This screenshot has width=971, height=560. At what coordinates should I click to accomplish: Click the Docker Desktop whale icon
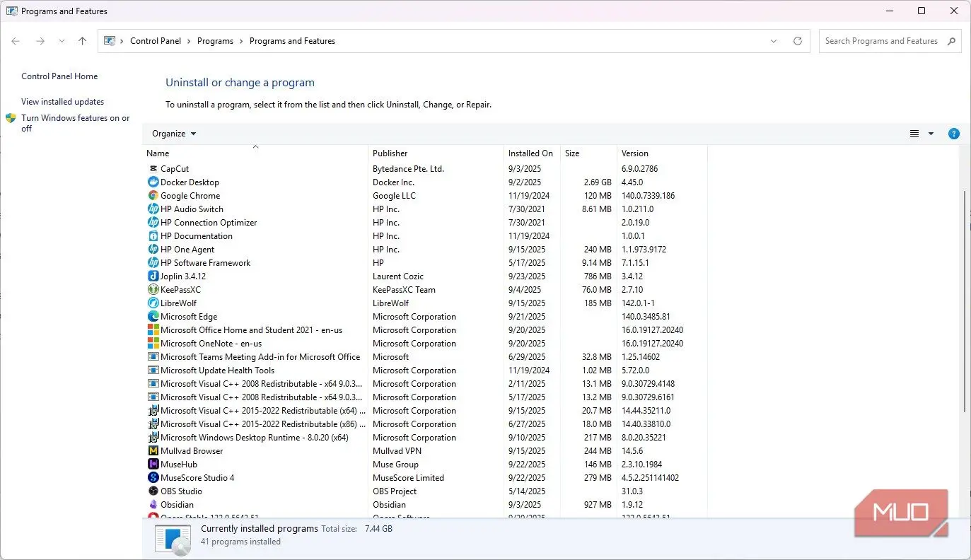pos(153,182)
